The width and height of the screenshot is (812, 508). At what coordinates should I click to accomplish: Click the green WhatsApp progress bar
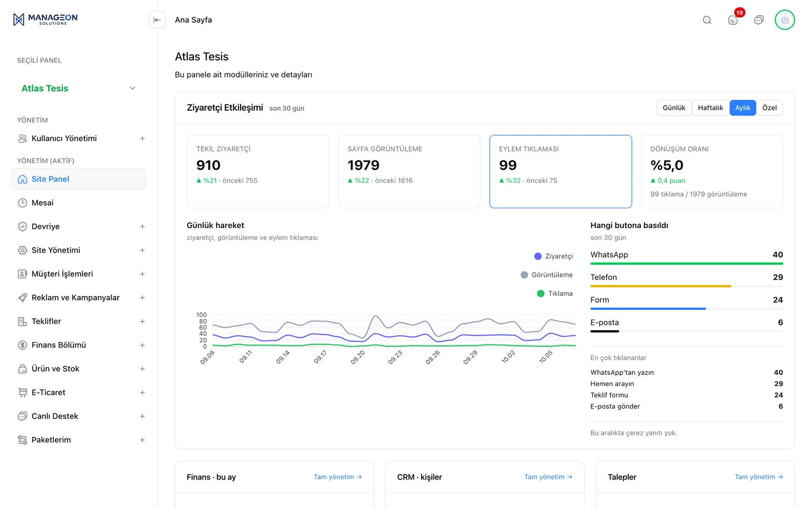click(687, 264)
